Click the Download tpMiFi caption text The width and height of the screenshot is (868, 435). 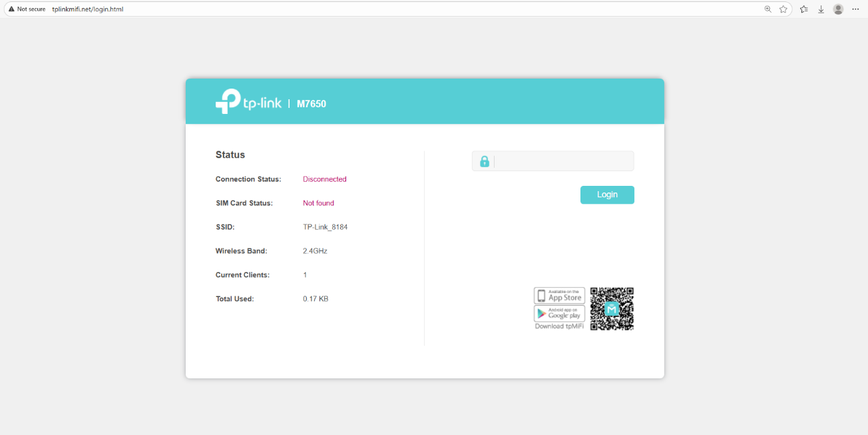(x=559, y=326)
